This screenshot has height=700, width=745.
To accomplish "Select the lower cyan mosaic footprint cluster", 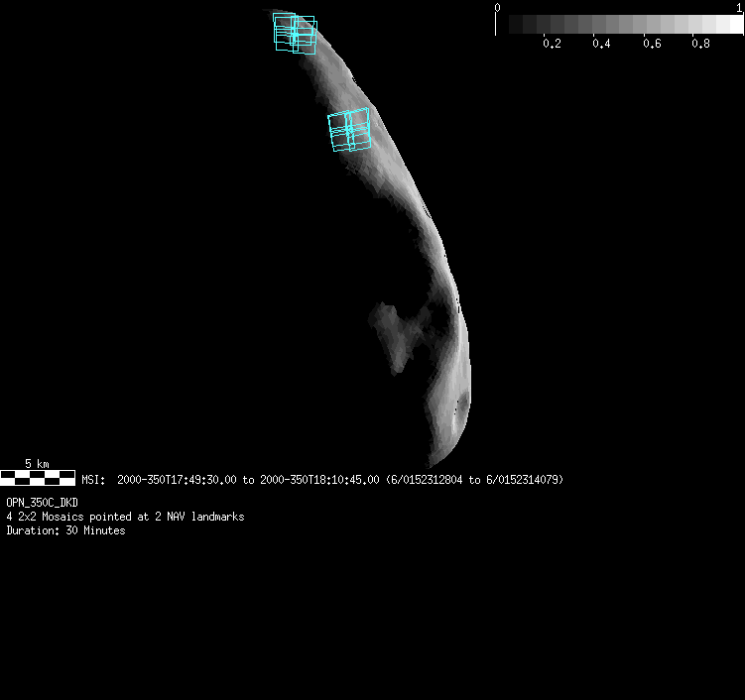I will [348, 130].
